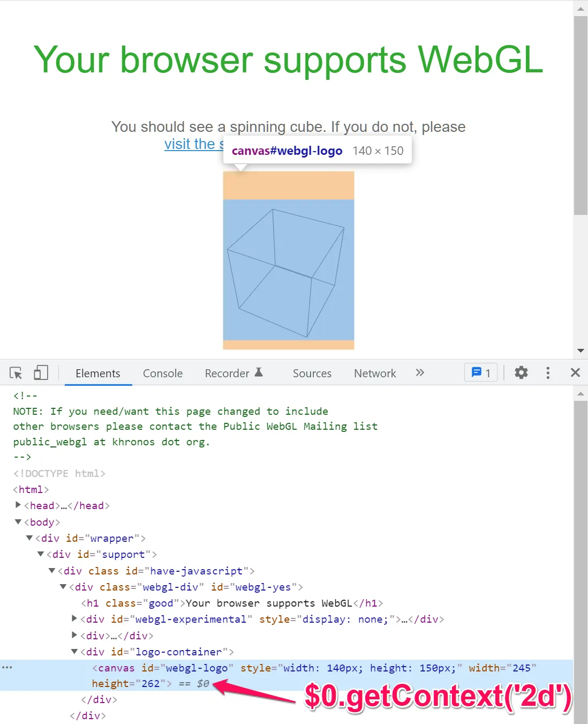
Task: Collapse the have-javascript div node
Action: point(52,570)
